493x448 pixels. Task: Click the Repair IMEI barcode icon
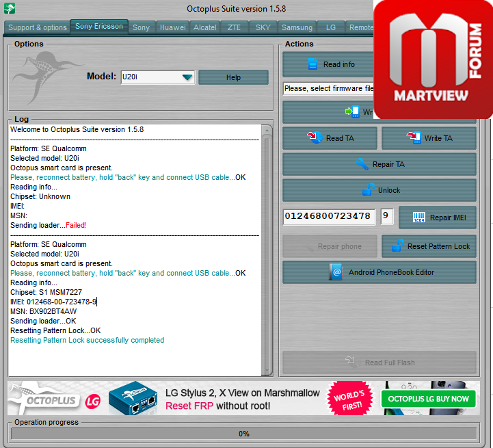tap(418, 218)
